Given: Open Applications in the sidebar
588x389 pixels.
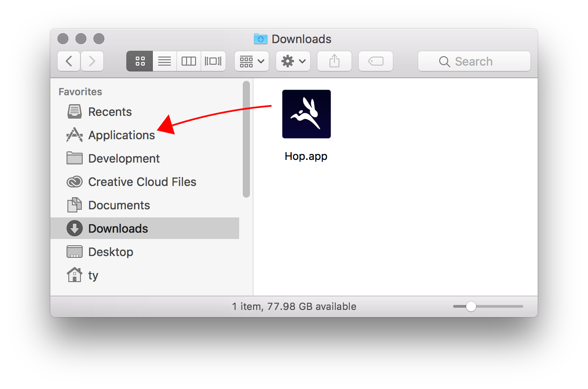Looking at the screenshot, I should click(145, 135).
